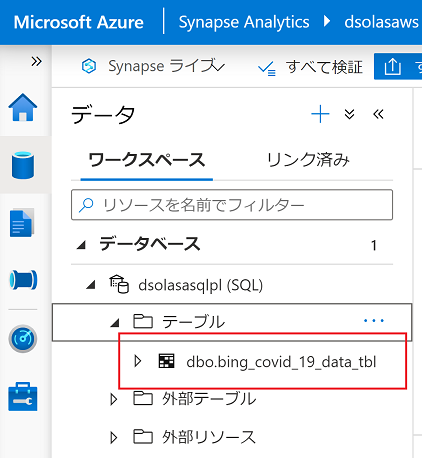Click dsolasaws workspace breadcrumb
The image size is (422, 458).
coord(382,22)
